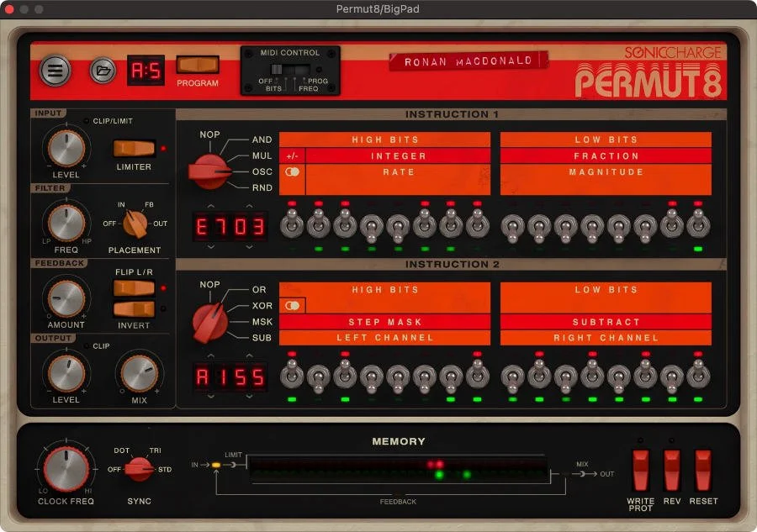Click the E703 hex value display
The image size is (757, 532).
[230, 226]
